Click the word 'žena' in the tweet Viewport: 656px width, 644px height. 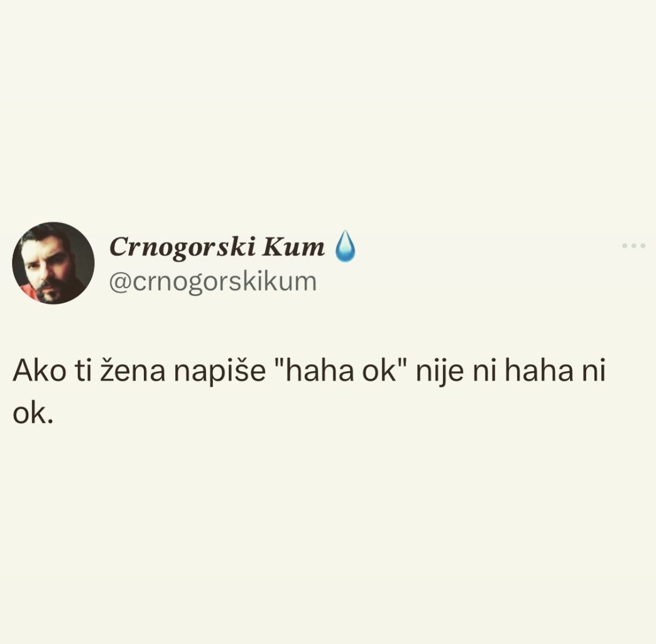132,371
